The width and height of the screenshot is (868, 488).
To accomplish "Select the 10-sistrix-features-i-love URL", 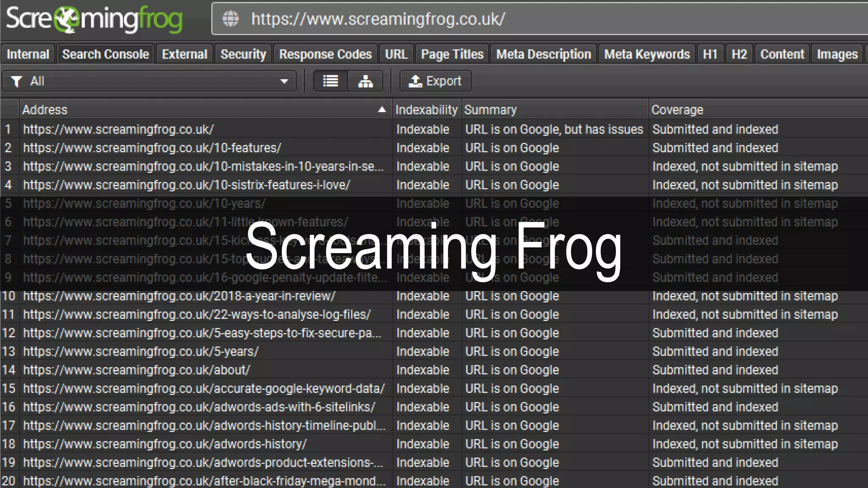I will 187,185.
